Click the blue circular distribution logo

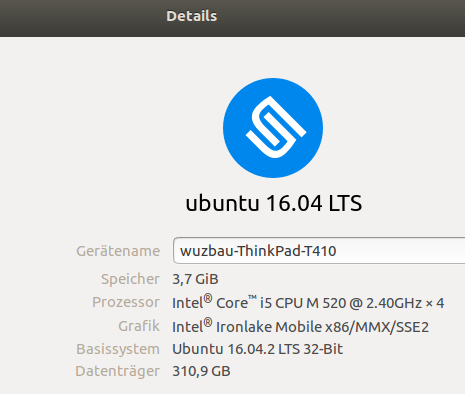(x=273, y=128)
